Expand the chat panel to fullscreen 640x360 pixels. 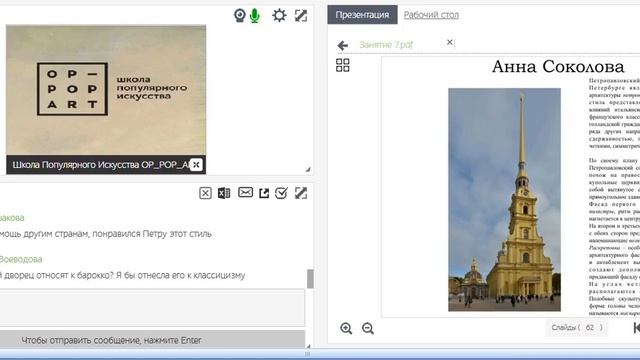[301, 193]
